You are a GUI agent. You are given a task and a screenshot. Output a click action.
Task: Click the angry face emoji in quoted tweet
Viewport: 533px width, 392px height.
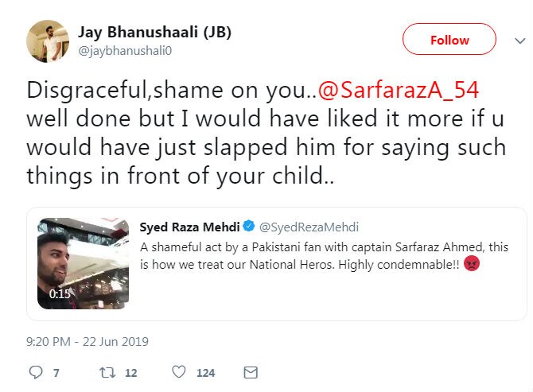[x=470, y=265]
